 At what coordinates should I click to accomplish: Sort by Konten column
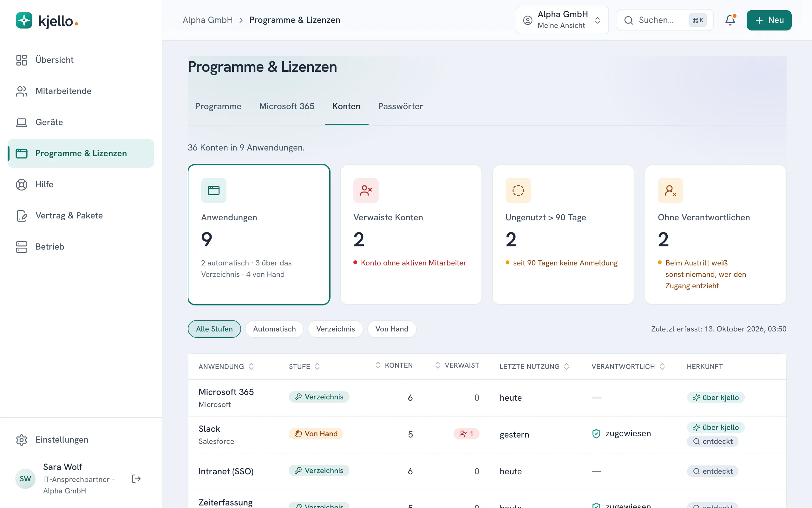tap(394, 365)
